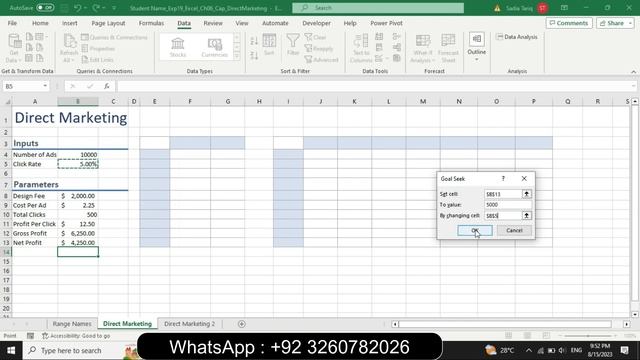
Task: Click the Reapply filter command
Action: click(319, 49)
